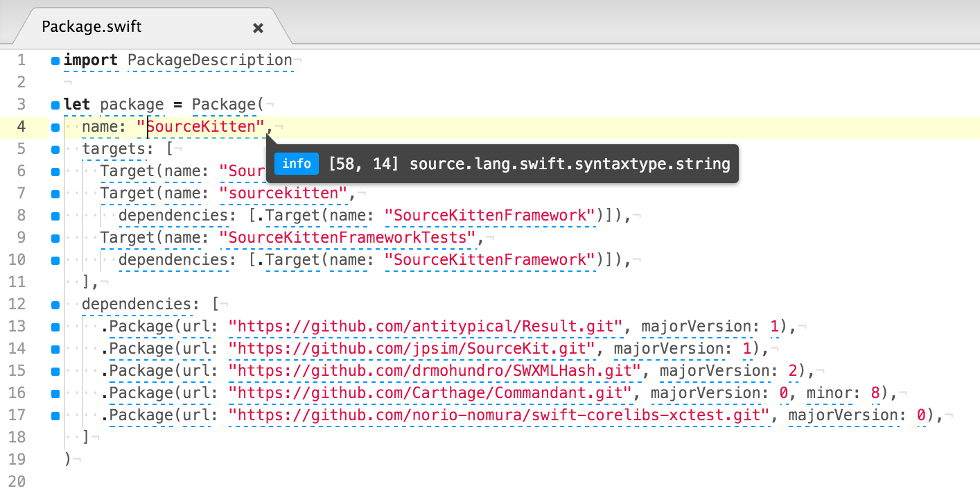Close the Package.swift tab
Viewport: 980px width, 491px height.
tap(258, 28)
